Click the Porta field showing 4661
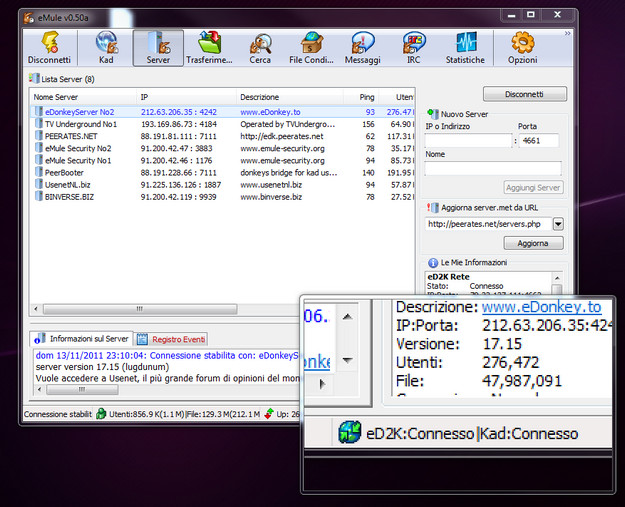 539,141
